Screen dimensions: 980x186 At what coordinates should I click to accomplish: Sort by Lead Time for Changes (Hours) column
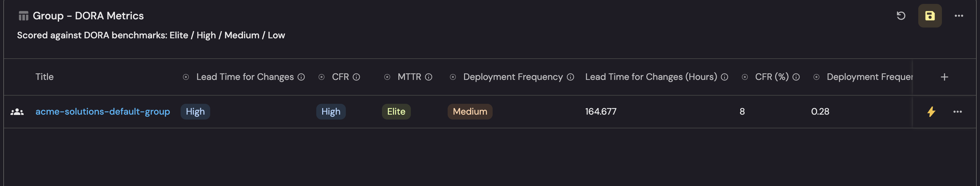coord(651,77)
